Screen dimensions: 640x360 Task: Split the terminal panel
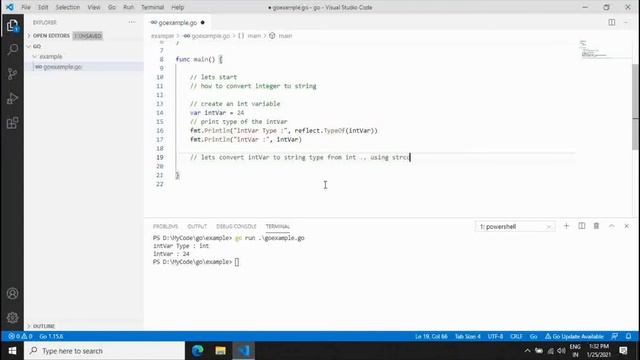click(582, 226)
